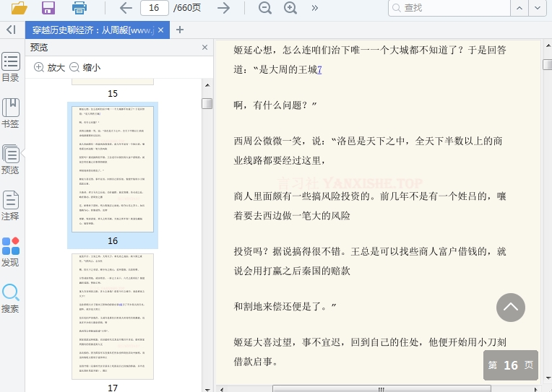Go to next page with right arrow
Screen dimensions: 552x392
(224, 8)
